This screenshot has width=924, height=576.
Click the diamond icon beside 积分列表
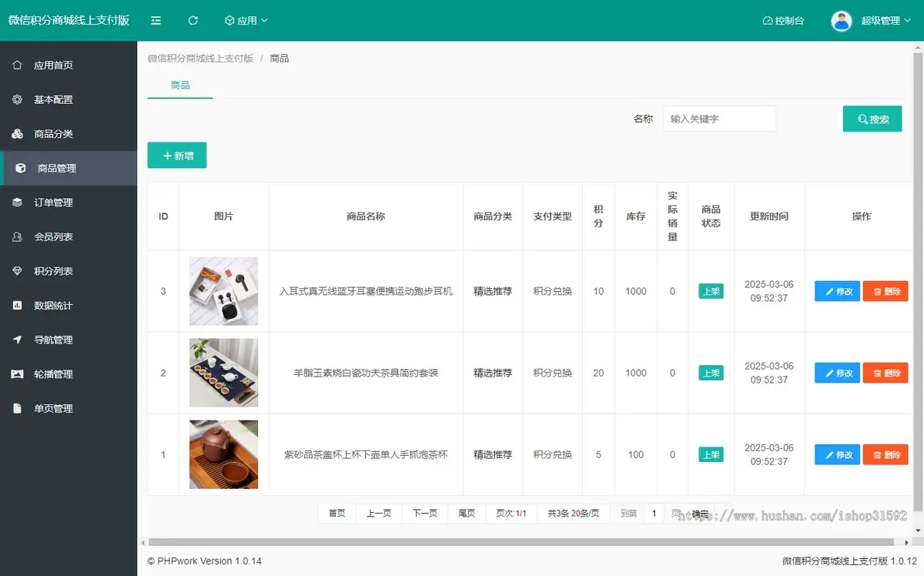click(17, 271)
